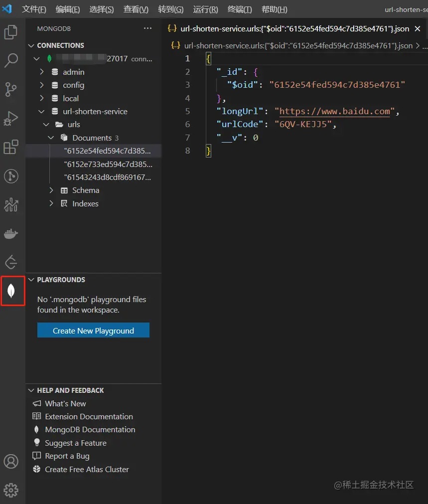Click the green connection leaf icon
Image resolution: width=428 pixels, height=504 pixels.
[49, 58]
